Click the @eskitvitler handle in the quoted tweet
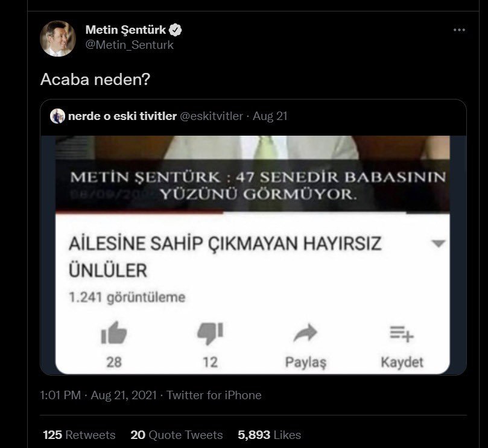Image resolution: width=488 pixels, height=448 pixels. click(x=212, y=116)
